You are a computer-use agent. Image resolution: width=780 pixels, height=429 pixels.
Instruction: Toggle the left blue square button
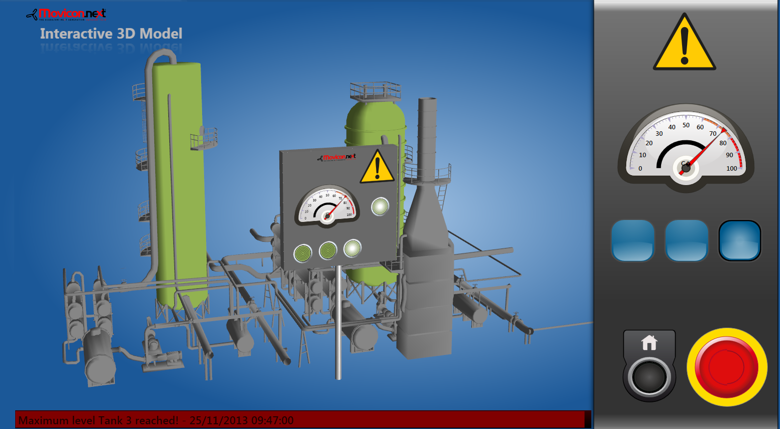[633, 241]
